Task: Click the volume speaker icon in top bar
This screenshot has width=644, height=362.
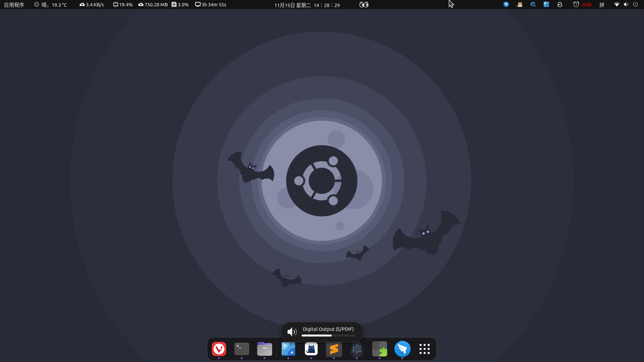Action: (626, 5)
